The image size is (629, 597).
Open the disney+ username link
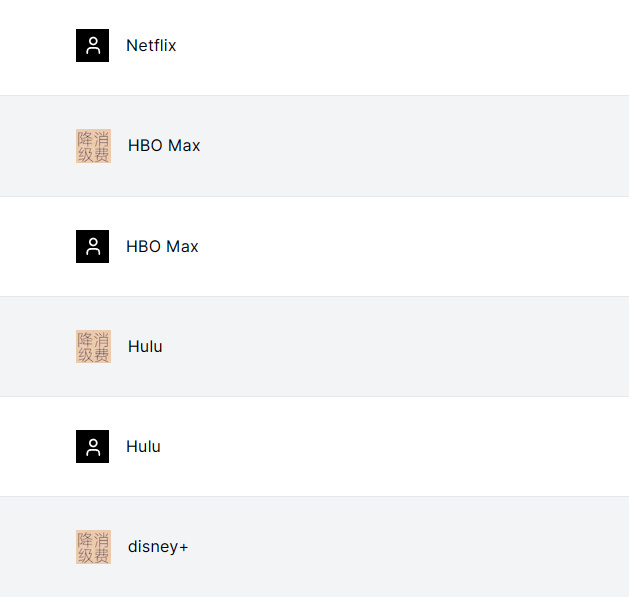tap(158, 547)
